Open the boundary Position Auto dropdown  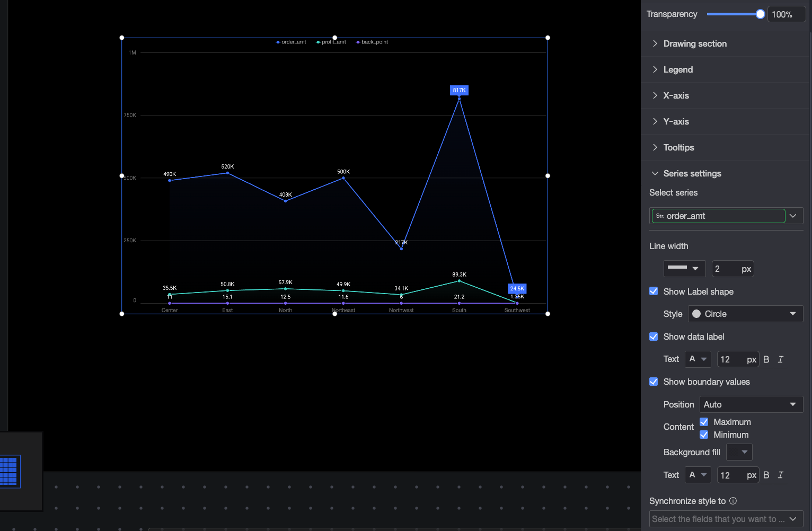[x=751, y=404]
